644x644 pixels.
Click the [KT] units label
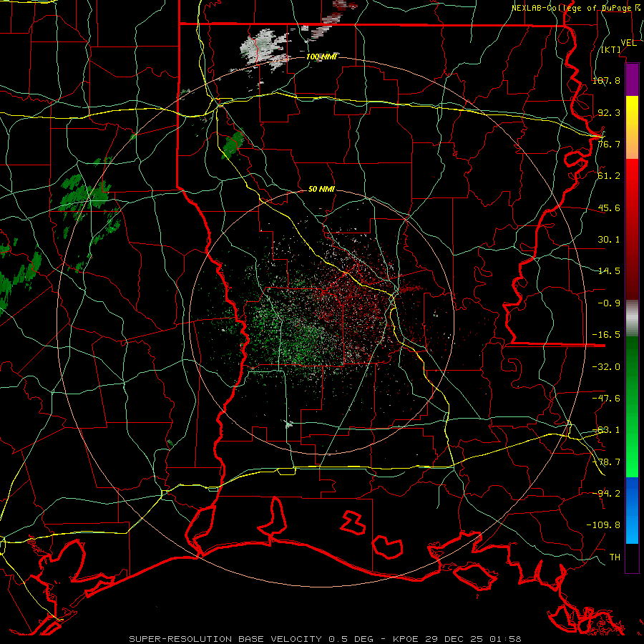pyautogui.click(x=611, y=49)
